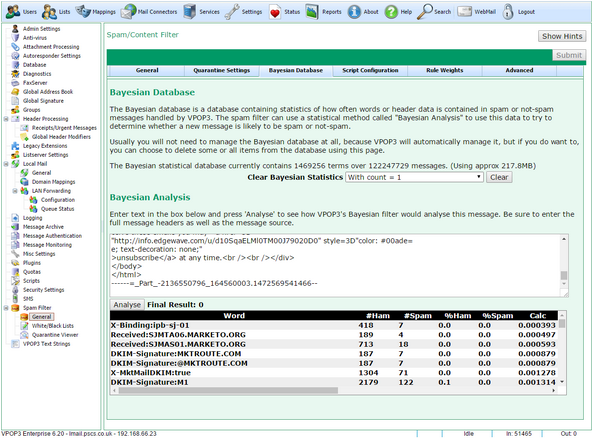Click the Calc column header
Viewport: 593px width, 438px height.
pyautogui.click(x=537, y=315)
